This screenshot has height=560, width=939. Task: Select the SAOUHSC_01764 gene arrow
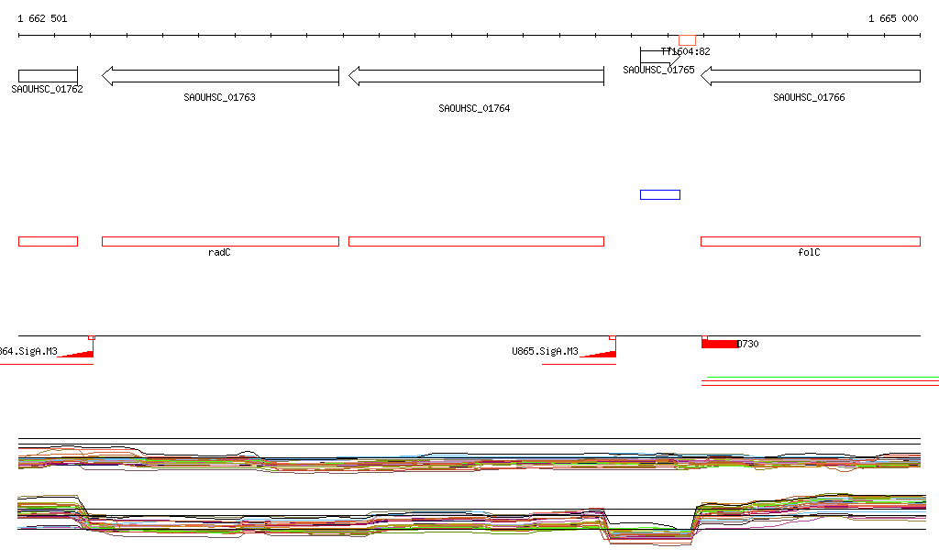tap(476, 76)
